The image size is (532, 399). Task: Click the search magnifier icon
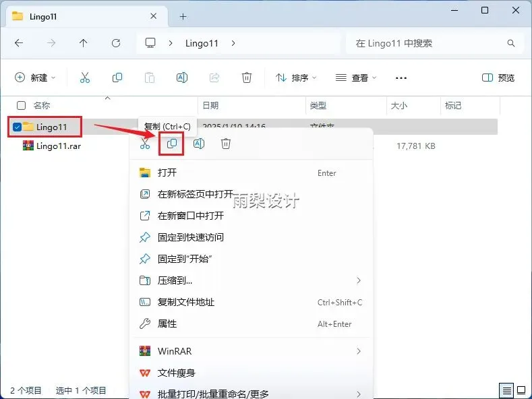511,43
